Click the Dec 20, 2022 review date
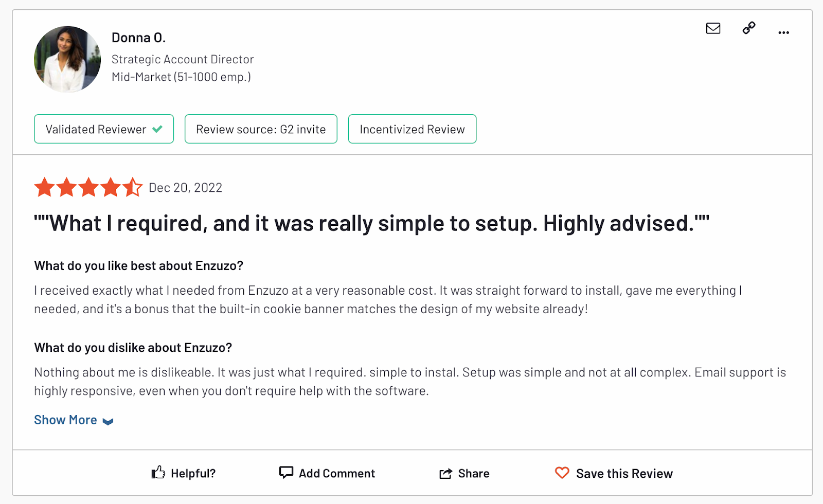 (x=185, y=188)
